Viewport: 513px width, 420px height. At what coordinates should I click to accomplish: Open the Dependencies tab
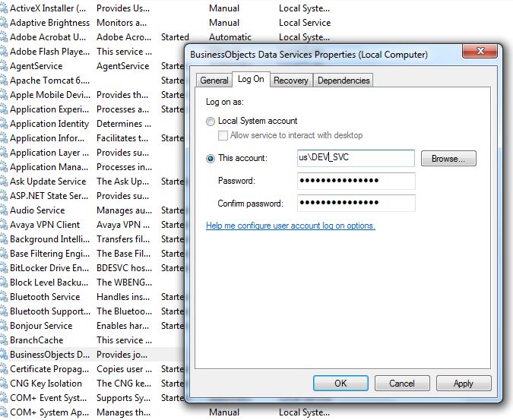(x=344, y=81)
